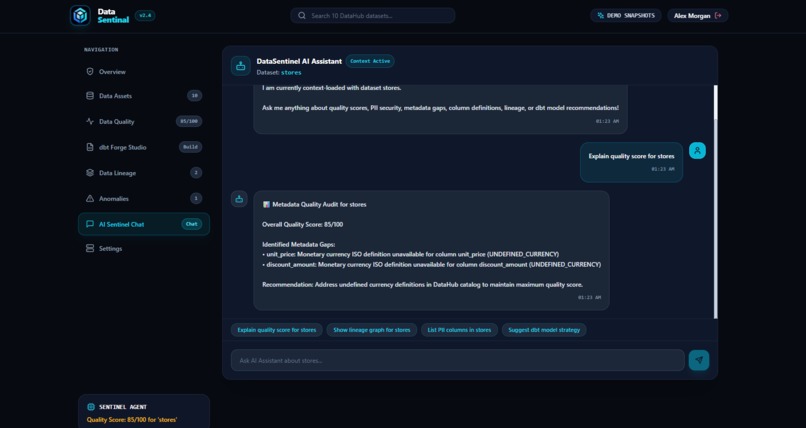
Task: Click the 'Ask me anything about quality scores' line
Action: tap(441, 108)
